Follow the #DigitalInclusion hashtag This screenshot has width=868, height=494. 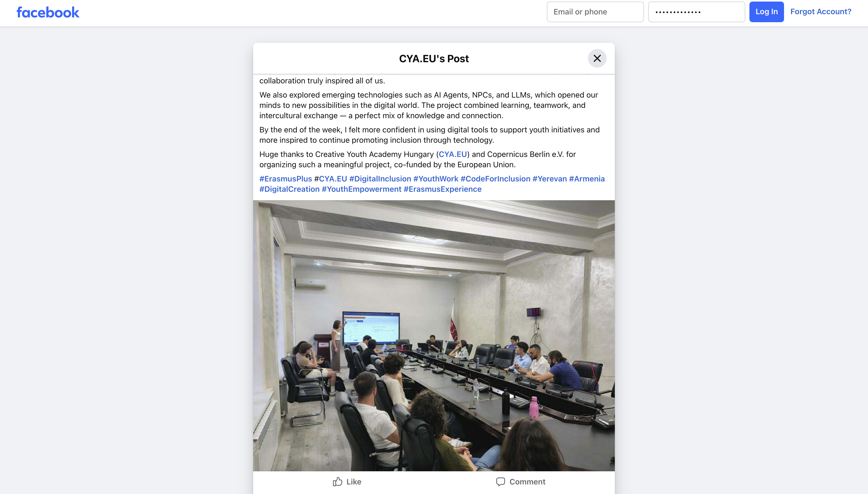(380, 179)
